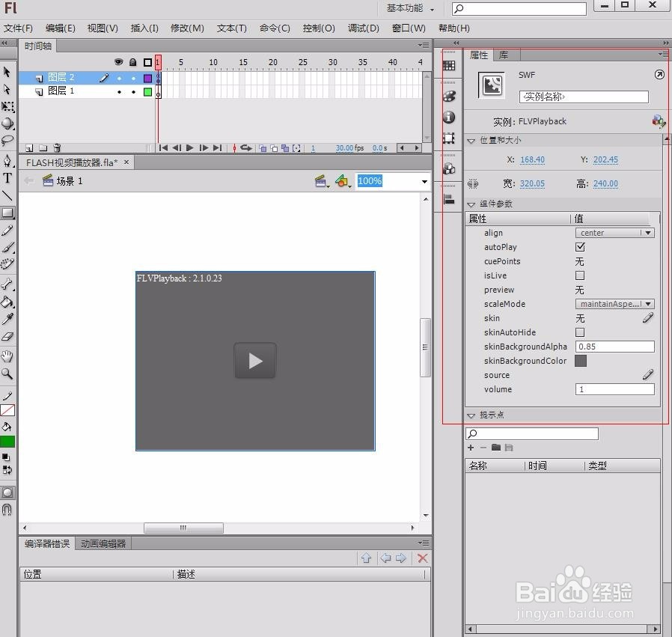Select the Free Transform tool
Image resolution: width=672 pixels, height=637 pixels.
tap(7, 106)
